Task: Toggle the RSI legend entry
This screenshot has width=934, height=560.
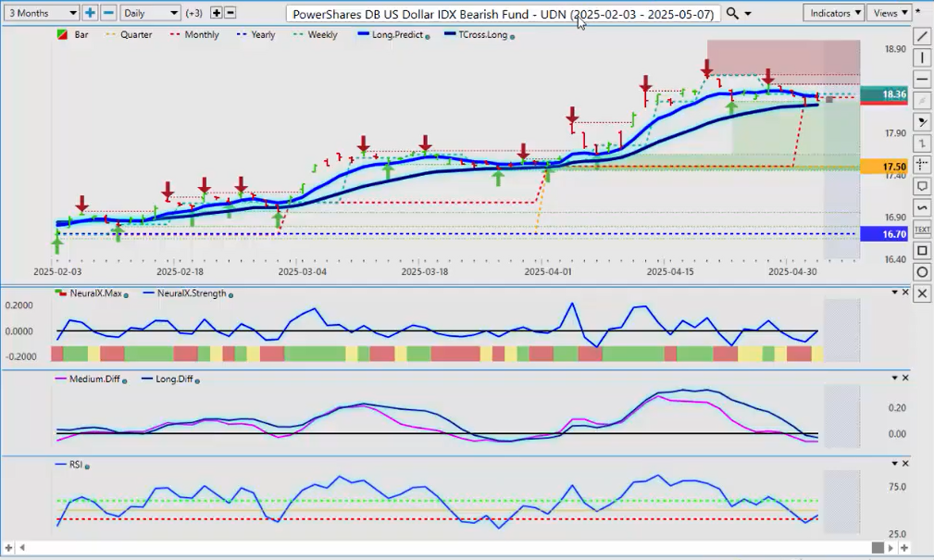Action: (72, 465)
